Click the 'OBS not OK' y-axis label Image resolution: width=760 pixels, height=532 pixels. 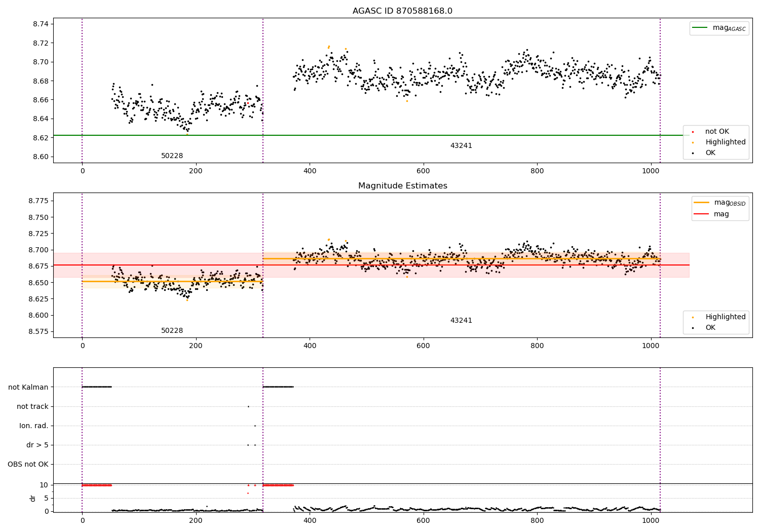coord(28,465)
